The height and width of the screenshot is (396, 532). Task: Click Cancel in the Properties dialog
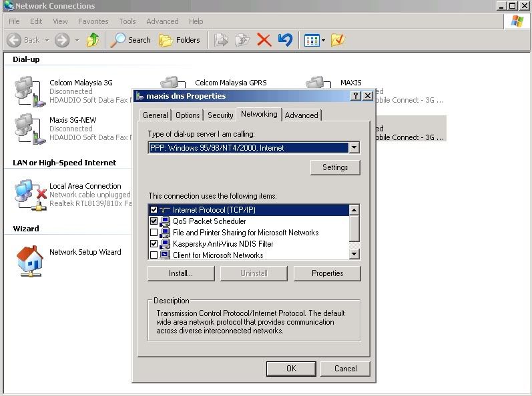(345, 369)
